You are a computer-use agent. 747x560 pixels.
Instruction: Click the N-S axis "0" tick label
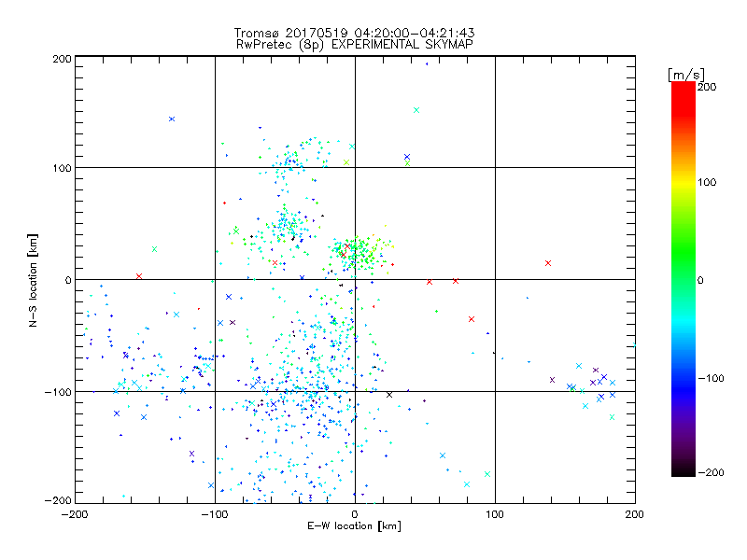coord(68,280)
